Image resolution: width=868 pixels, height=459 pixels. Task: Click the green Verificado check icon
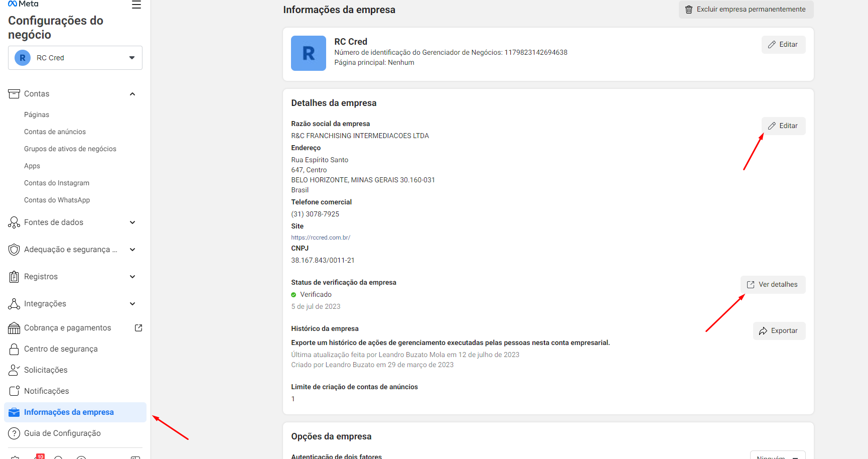[294, 295]
